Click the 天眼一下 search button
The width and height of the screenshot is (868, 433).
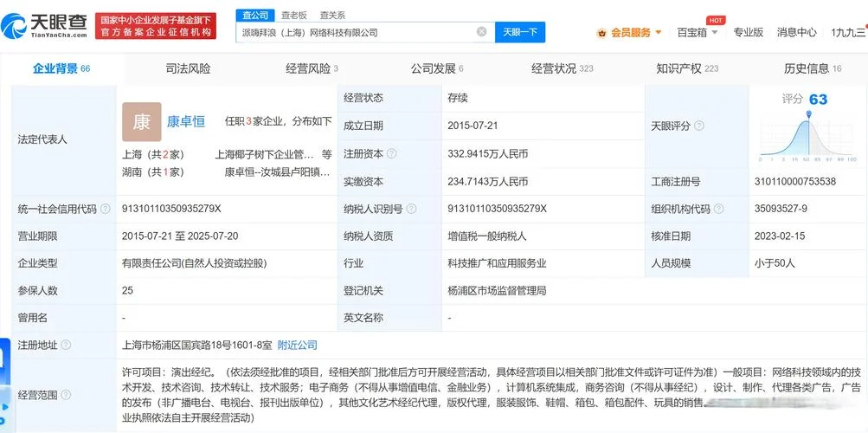pos(520,32)
